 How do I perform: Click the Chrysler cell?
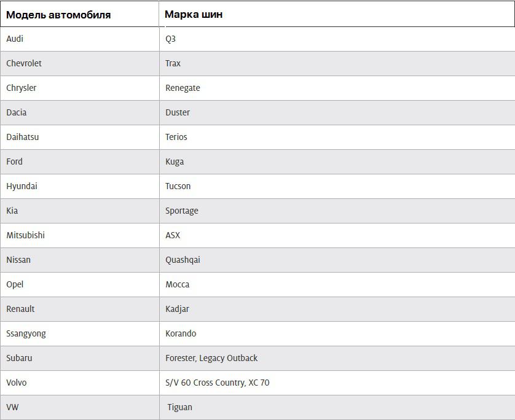coord(80,88)
